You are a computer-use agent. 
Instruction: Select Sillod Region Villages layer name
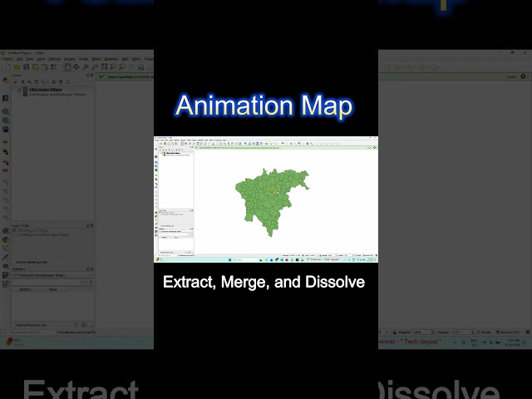(x=46, y=90)
